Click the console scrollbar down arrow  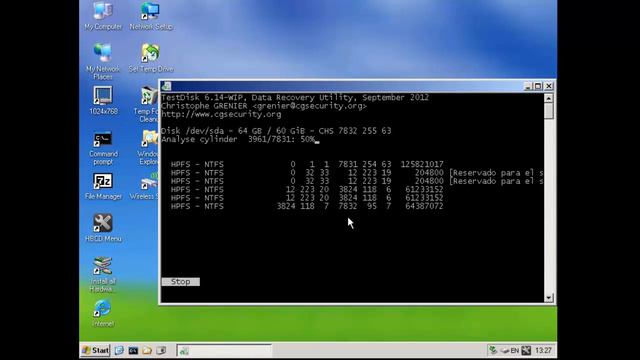(549, 298)
